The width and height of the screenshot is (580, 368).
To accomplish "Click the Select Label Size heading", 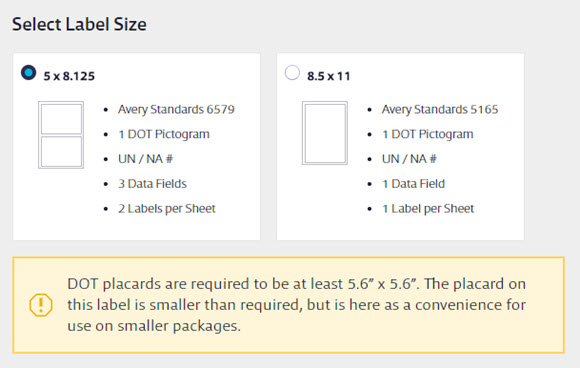I will 79,24.
